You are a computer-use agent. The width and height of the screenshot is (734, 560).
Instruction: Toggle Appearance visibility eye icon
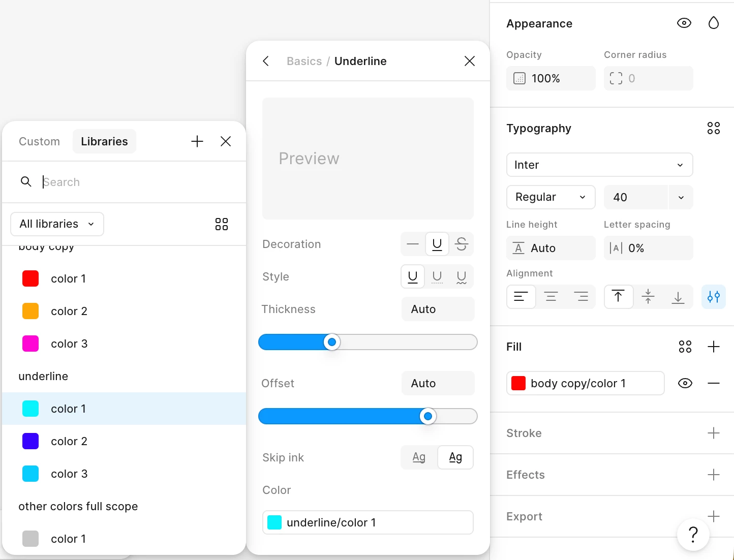click(684, 23)
